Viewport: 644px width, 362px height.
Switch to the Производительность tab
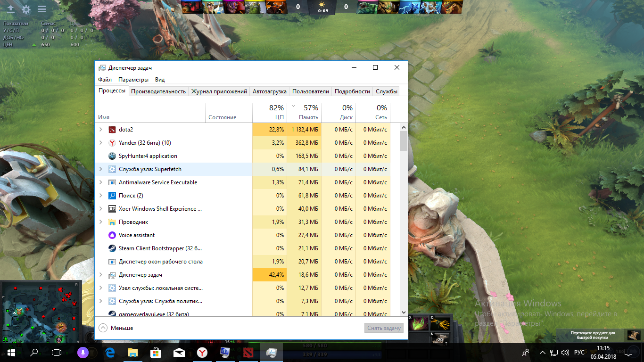158,91
